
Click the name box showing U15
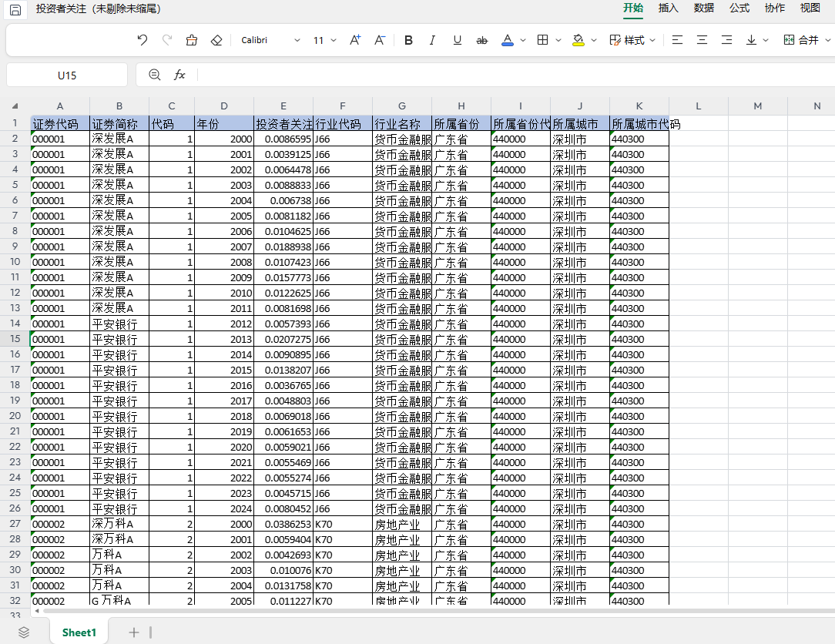coord(67,75)
